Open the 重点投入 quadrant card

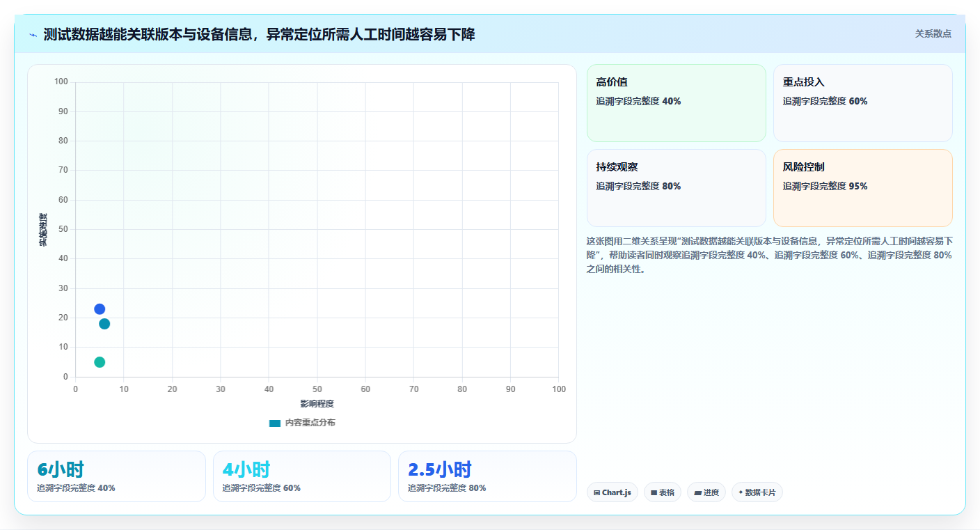click(863, 103)
